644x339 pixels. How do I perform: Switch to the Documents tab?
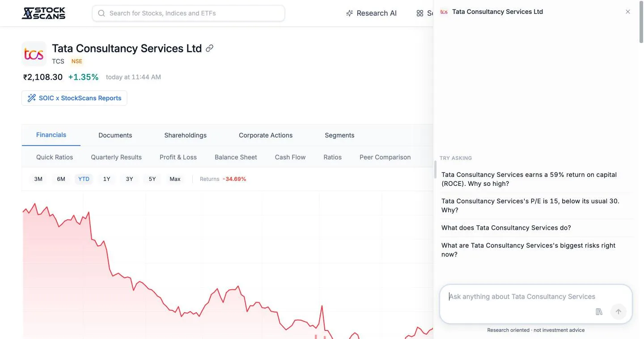[x=115, y=135]
